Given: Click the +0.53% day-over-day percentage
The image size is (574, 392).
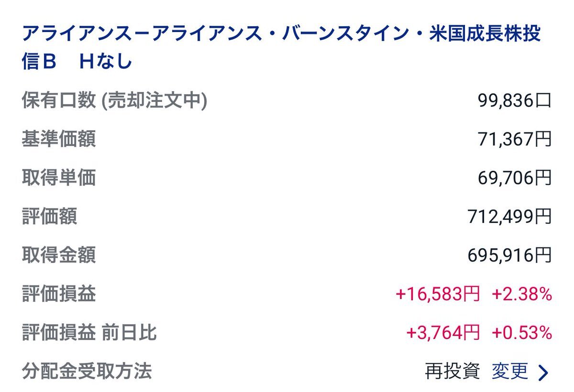Looking at the screenshot, I should point(522,333).
